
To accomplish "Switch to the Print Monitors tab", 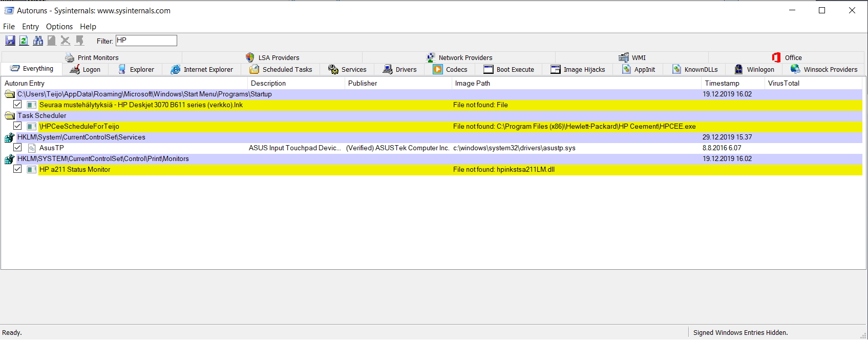I will coord(92,57).
